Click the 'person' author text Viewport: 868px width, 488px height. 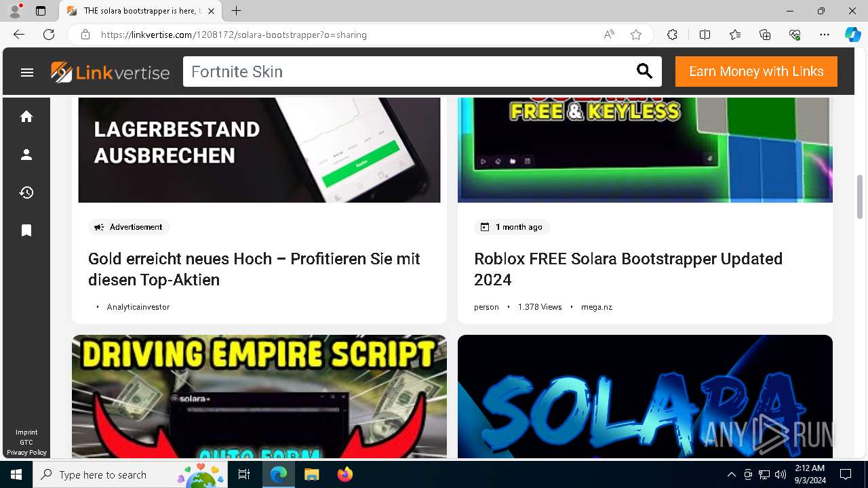[x=486, y=307]
